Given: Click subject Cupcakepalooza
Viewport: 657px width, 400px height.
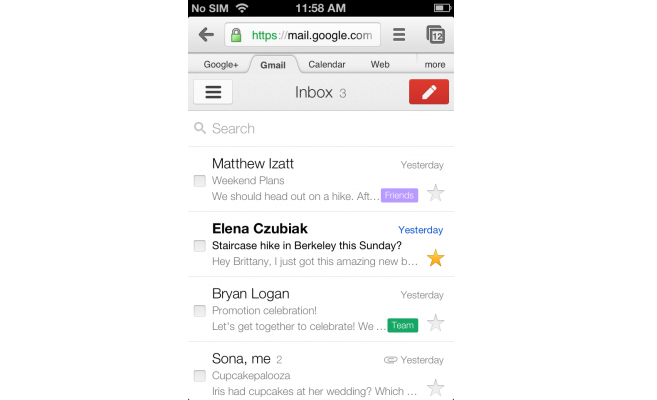Looking at the screenshot, I should 251,376.
